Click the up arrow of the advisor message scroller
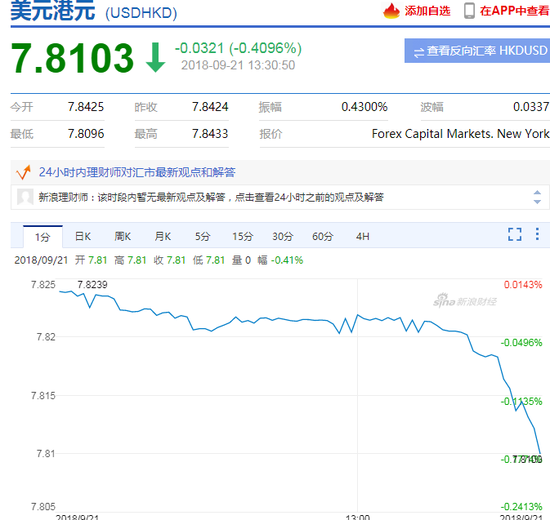Image resolution: width=550 pixels, height=520 pixels. point(537,193)
